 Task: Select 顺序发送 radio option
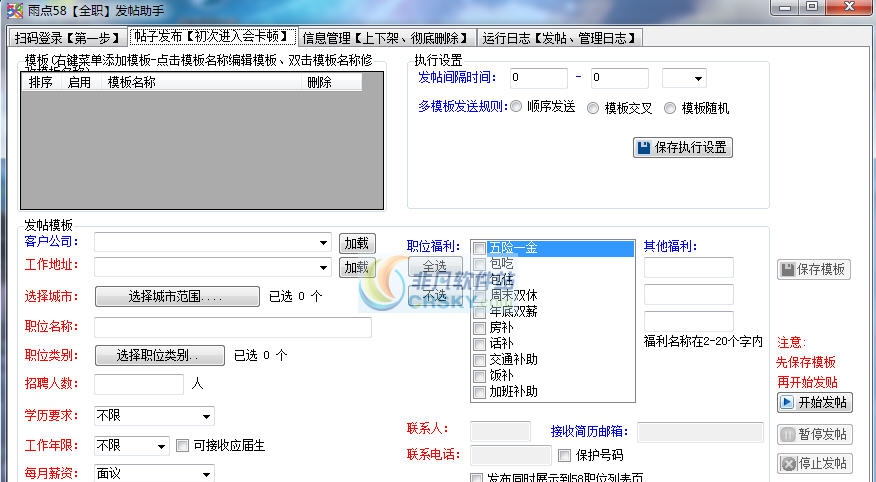click(516, 106)
